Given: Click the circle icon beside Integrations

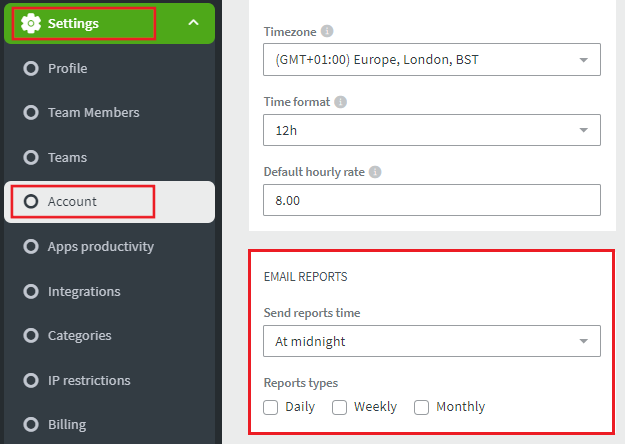Looking at the screenshot, I should click(31, 291).
